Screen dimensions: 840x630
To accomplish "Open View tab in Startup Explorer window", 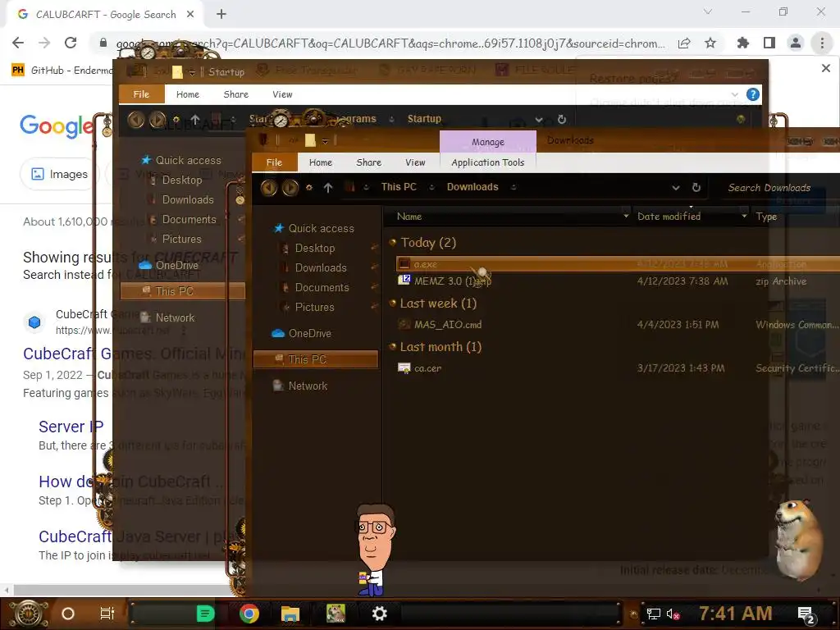I will [282, 94].
